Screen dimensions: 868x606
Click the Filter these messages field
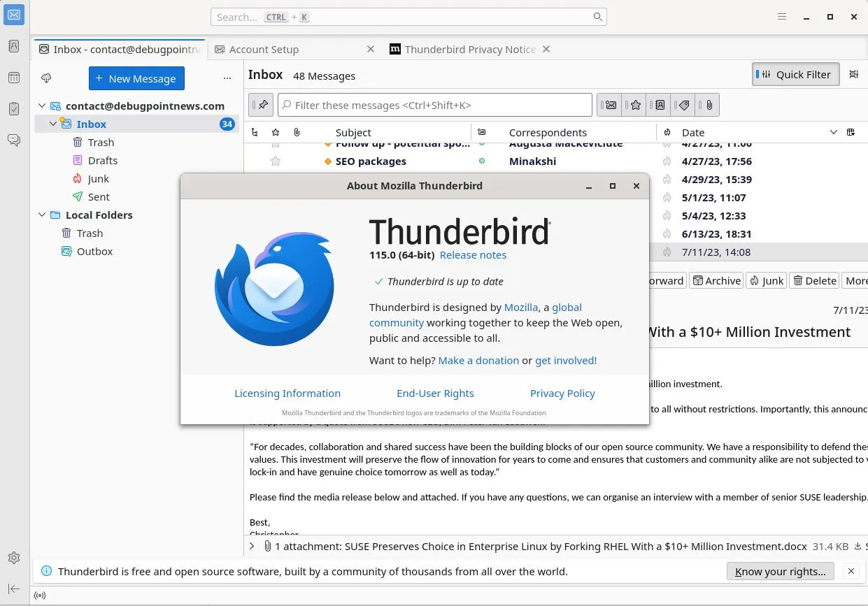click(435, 105)
